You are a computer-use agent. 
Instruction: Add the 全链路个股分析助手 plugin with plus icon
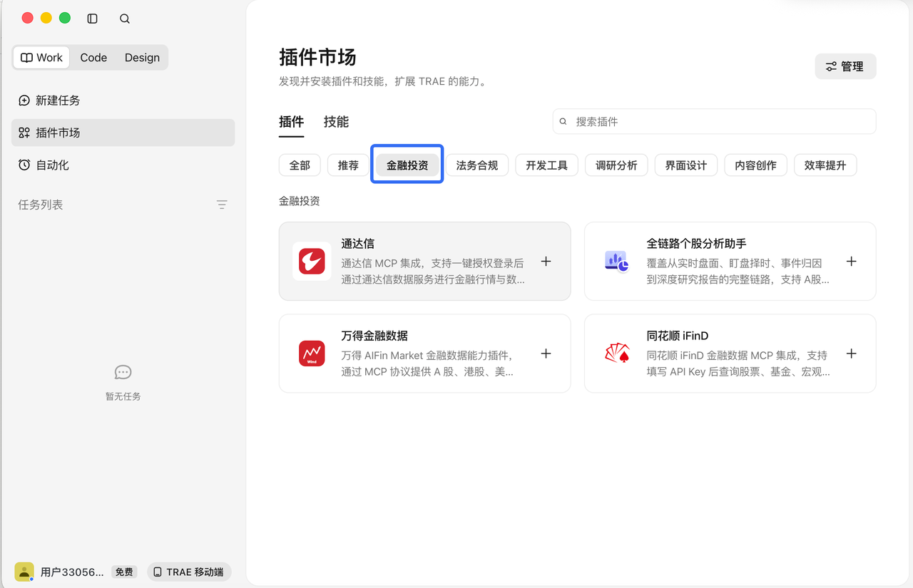(x=851, y=262)
